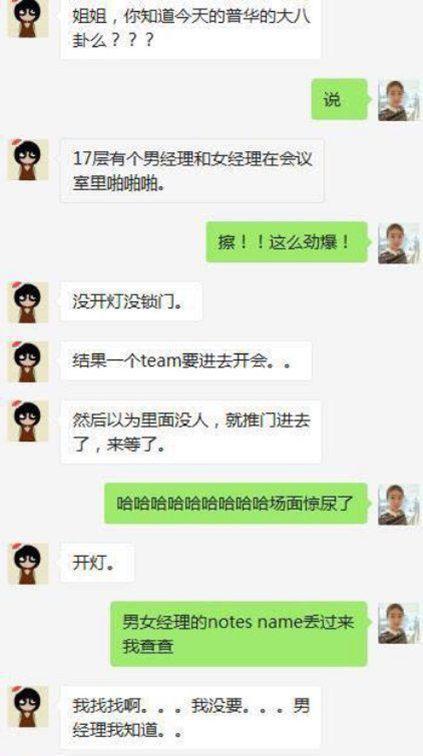Image resolution: width=423 pixels, height=756 pixels.
Task: Select the 17层有个男经理和女经理 message bubble
Action: click(192, 171)
